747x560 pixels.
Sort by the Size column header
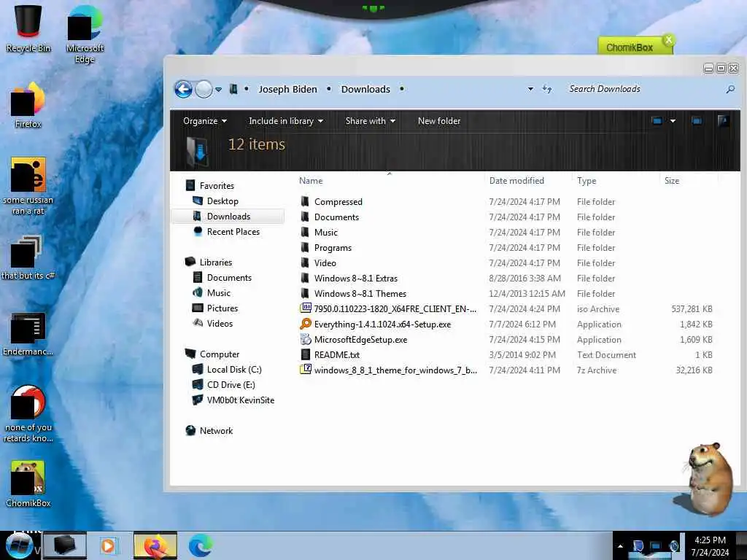[672, 181]
